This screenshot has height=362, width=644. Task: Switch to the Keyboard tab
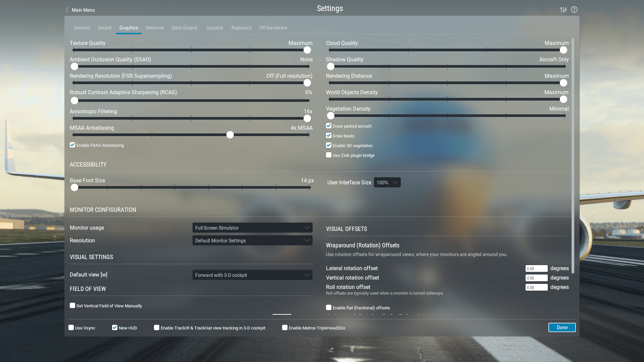[x=241, y=28]
